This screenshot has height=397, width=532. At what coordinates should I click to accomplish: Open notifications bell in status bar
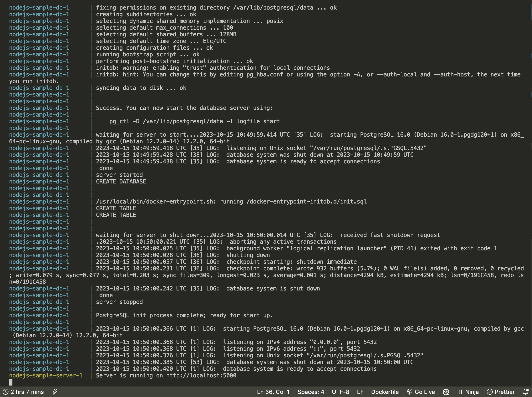[x=526, y=392]
